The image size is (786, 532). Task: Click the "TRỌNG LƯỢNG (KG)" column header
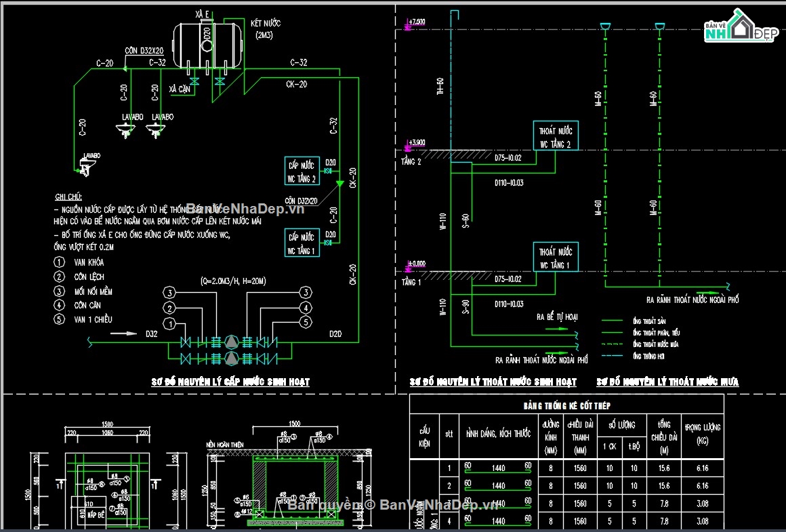click(x=702, y=434)
